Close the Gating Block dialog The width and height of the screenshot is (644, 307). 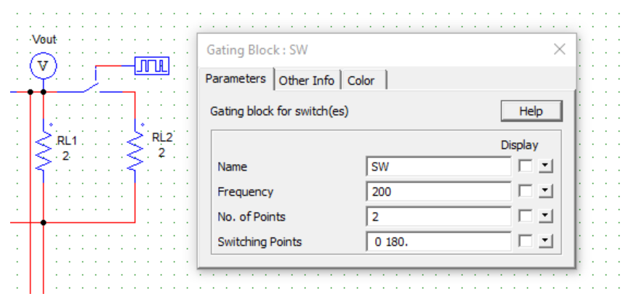[560, 49]
